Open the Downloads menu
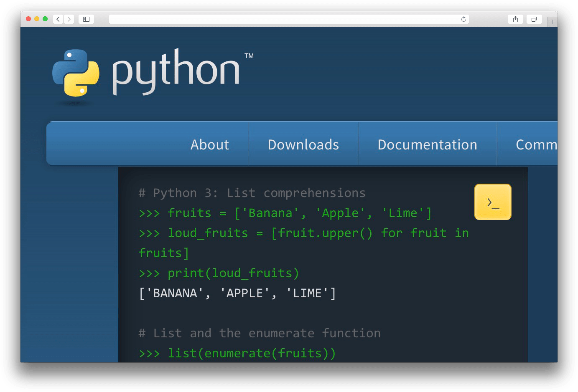 coord(303,144)
